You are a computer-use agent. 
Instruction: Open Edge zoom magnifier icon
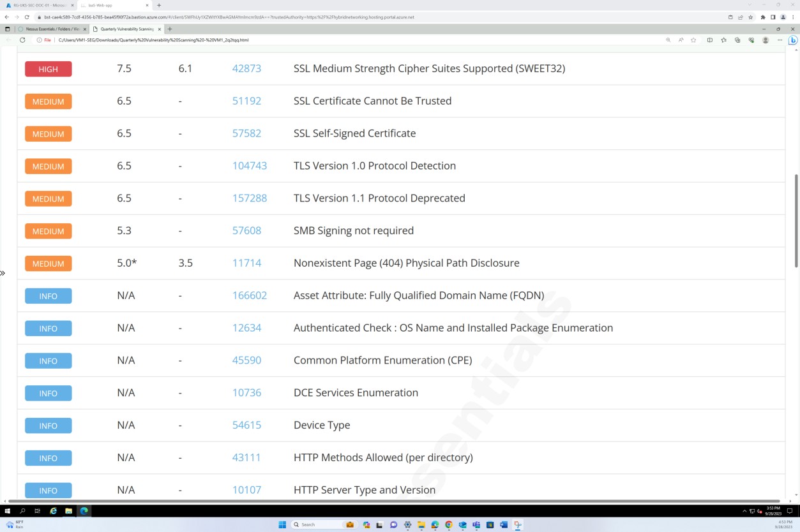click(x=668, y=40)
